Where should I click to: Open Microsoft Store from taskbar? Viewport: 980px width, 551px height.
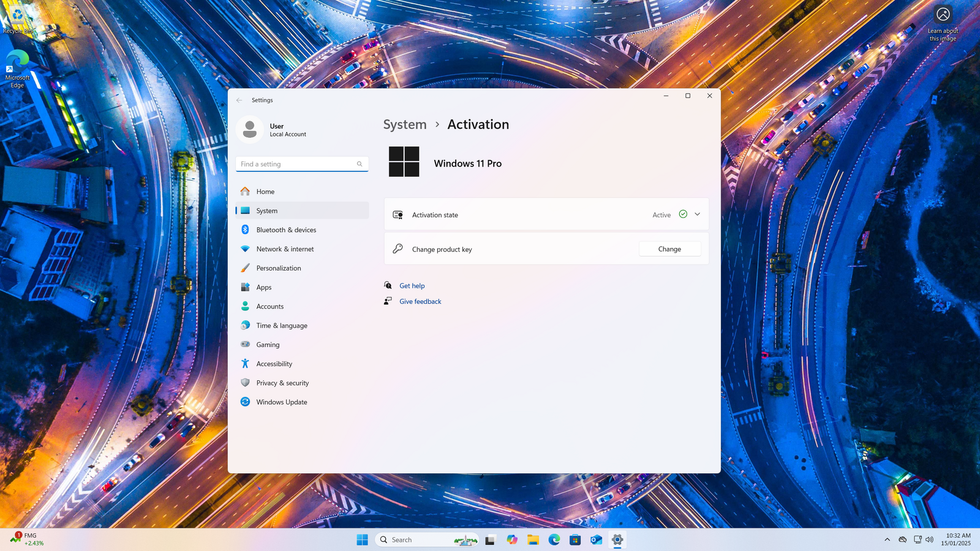(575, 539)
